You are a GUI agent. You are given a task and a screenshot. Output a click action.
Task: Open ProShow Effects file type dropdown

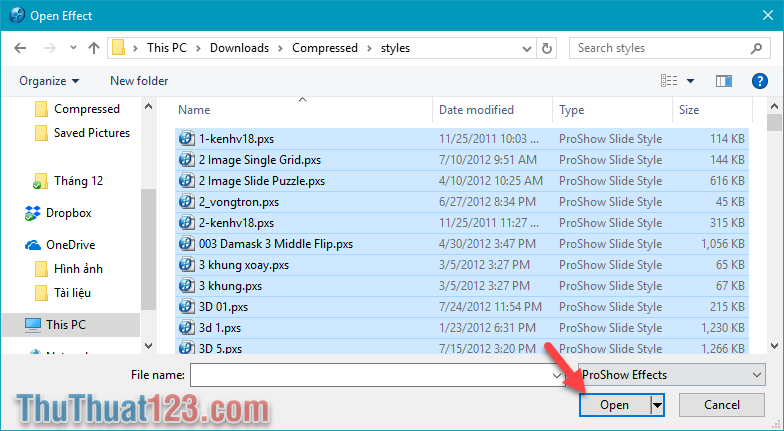pos(672,375)
